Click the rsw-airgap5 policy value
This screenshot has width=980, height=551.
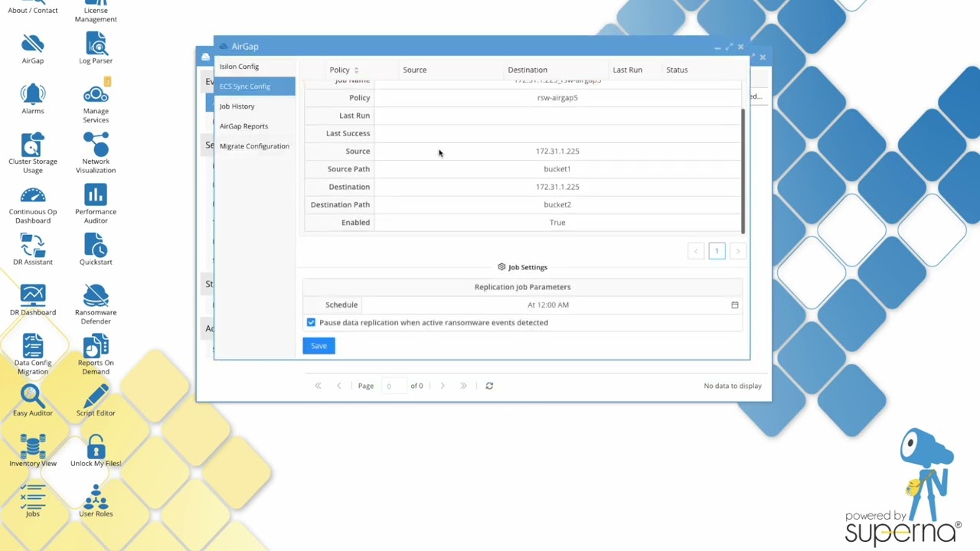[x=557, y=98]
